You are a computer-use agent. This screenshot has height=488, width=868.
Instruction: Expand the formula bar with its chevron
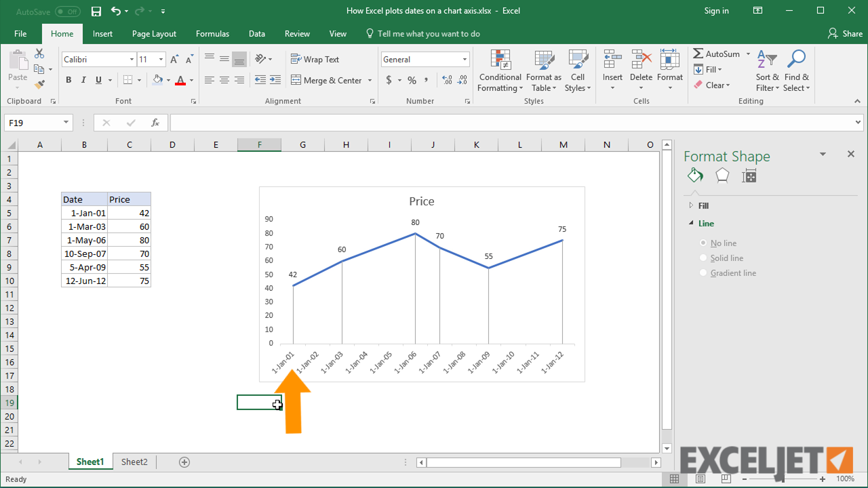859,123
